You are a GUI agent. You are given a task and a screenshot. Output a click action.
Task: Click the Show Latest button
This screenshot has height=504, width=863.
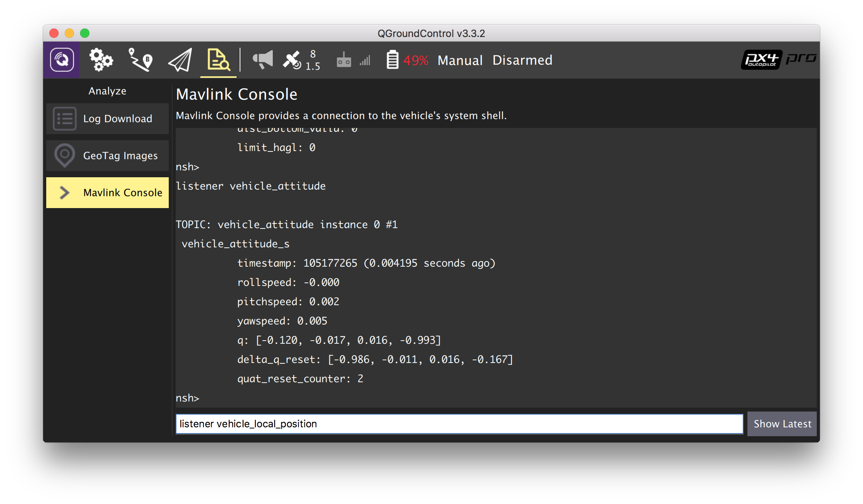coord(781,423)
